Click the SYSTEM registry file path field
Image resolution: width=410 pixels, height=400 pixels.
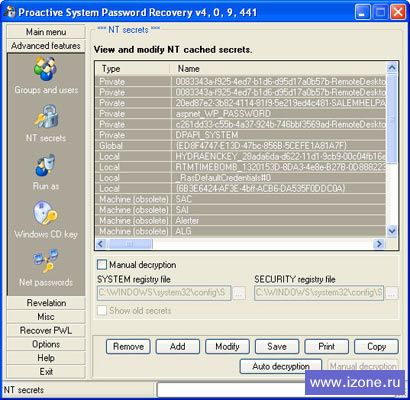coord(164,293)
